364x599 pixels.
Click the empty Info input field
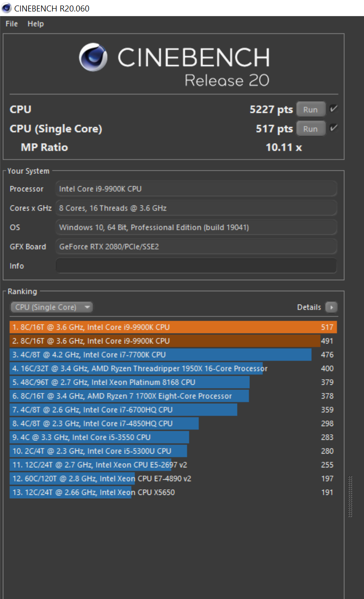[196, 266]
